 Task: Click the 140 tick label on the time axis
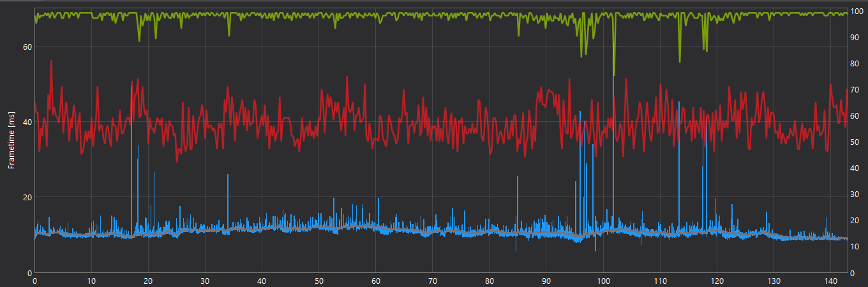[830, 281]
